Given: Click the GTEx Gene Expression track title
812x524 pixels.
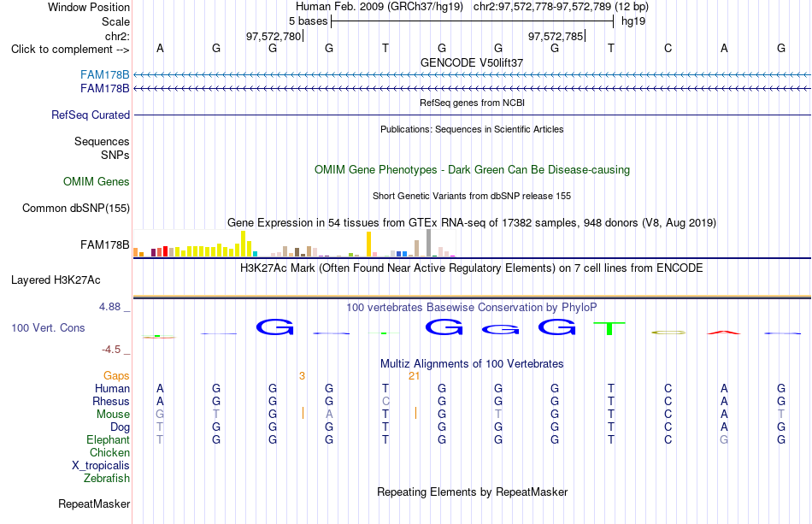Looking at the screenshot, I should (472, 222).
